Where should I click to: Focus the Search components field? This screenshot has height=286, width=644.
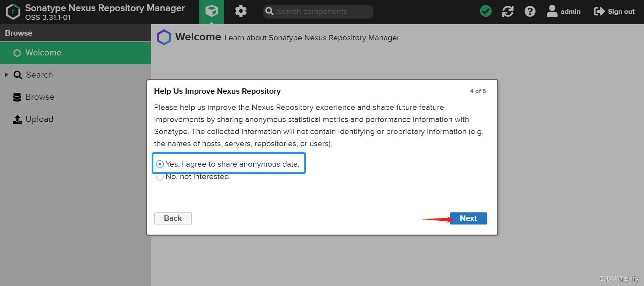(318, 12)
